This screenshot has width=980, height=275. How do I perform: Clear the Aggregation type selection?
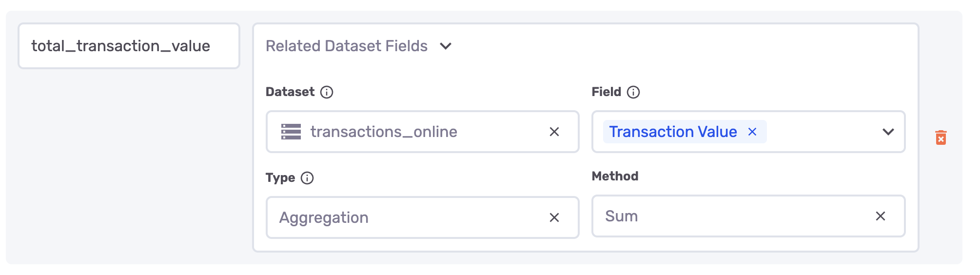[x=554, y=217]
